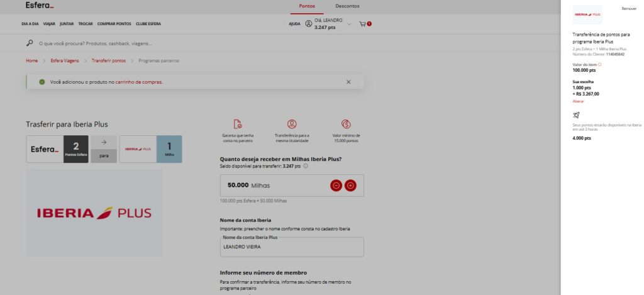Click the large Iberia Plus banner image

point(94,213)
